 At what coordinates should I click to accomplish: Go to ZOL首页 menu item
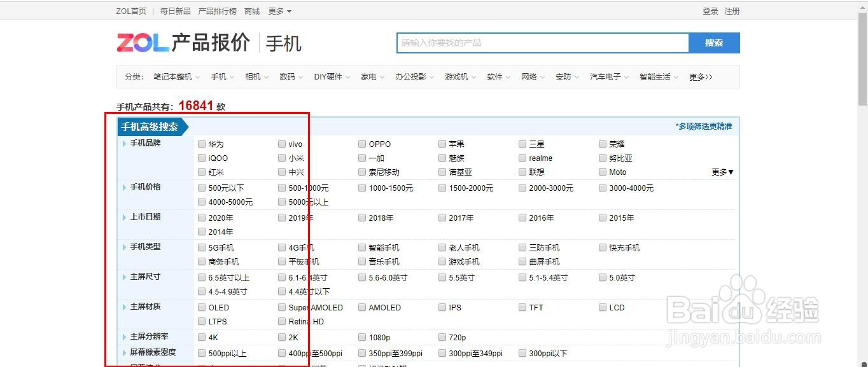[x=130, y=11]
